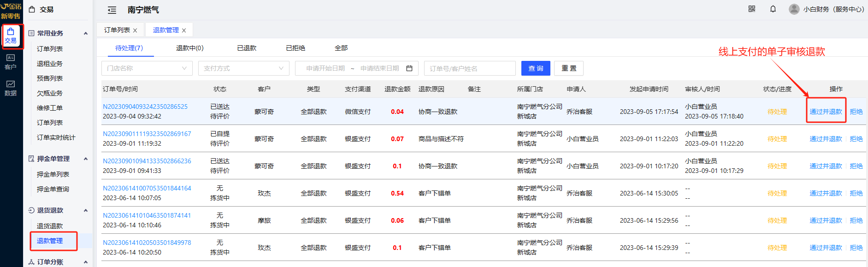Viewport: 868px width, 267px height.
Task: Switch to the 订单列表 page tab
Action: [x=117, y=30]
